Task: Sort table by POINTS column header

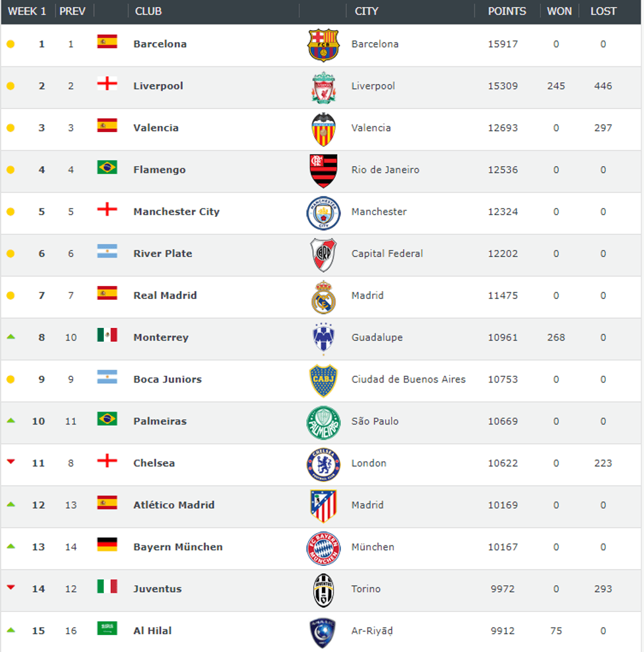Action: click(x=507, y=11)
